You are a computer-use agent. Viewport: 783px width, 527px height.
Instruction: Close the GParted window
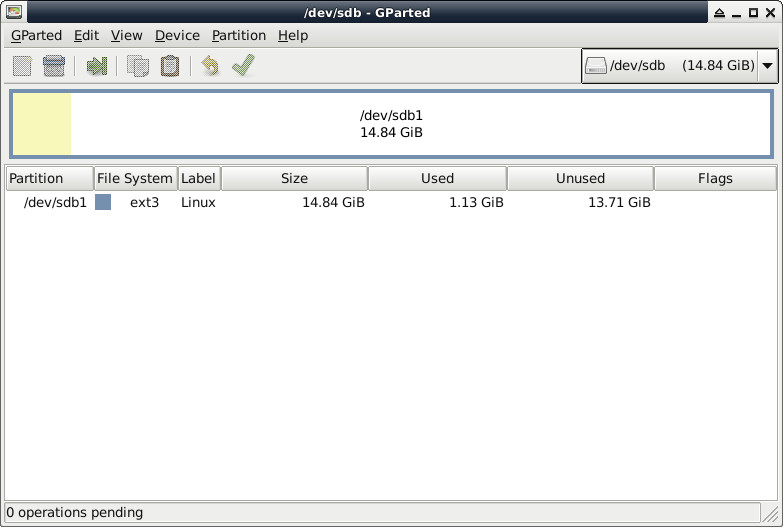coord(771,12)
